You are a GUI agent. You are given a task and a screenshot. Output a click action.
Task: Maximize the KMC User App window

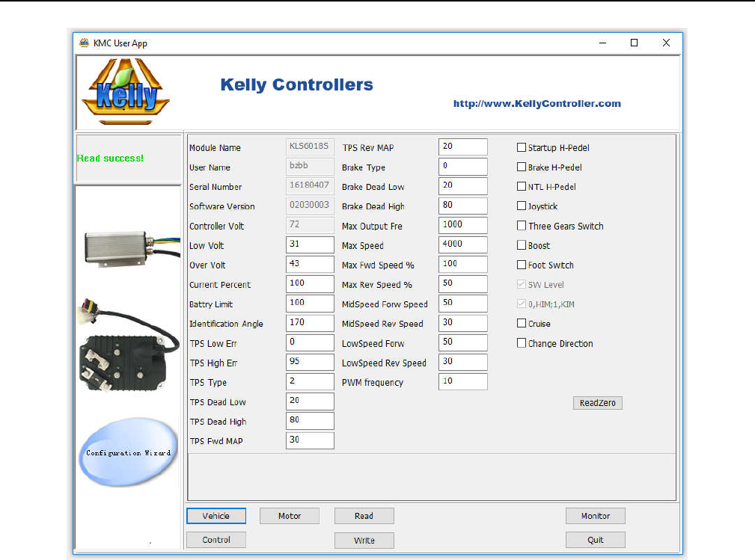tap(634, 43)
